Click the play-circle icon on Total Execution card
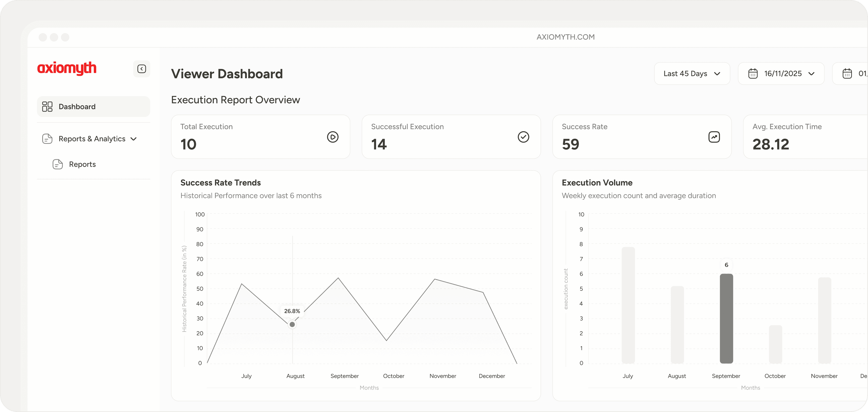This screenshot has height=412, width=868. tap(333, 137)
